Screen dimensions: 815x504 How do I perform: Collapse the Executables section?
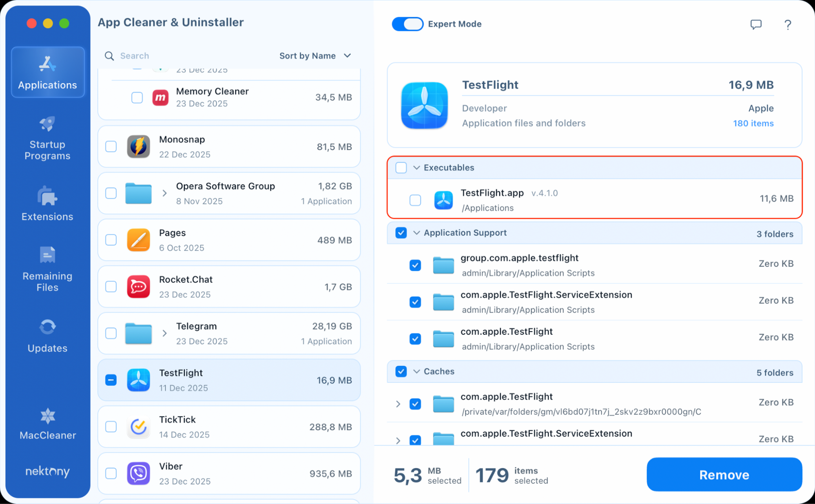[x=416, y=168]
